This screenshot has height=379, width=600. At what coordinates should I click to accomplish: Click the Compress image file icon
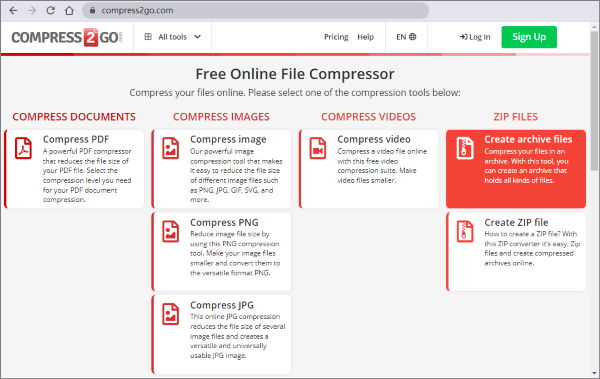coord(171,148)
